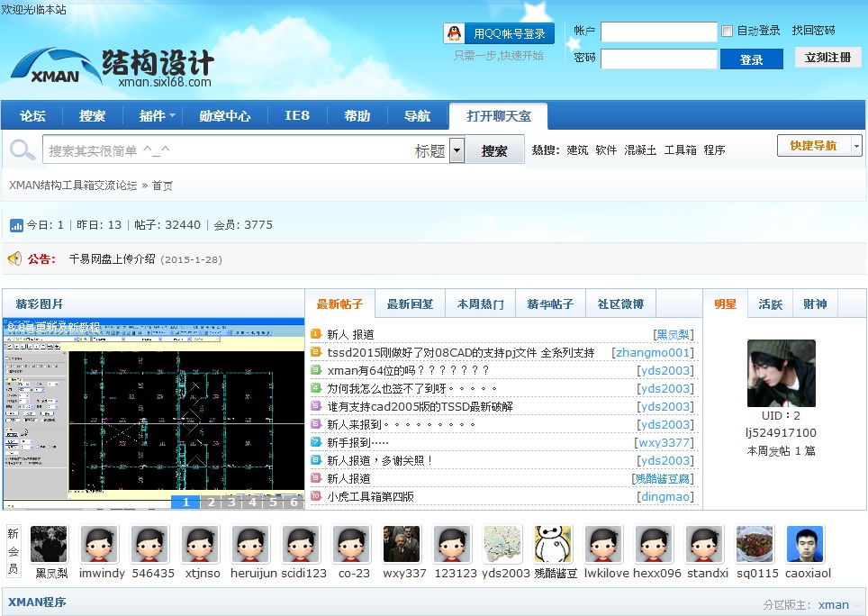The height and width of the screenshot is (616, 868).
Task: Open avatar of member 546435
Action: [x=149, y=544]
